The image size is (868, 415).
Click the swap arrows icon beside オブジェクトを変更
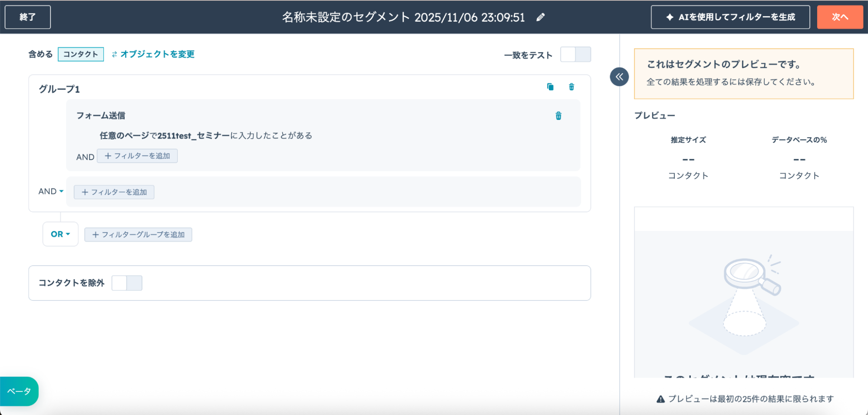pyautogui.click(x=114, y=54)
